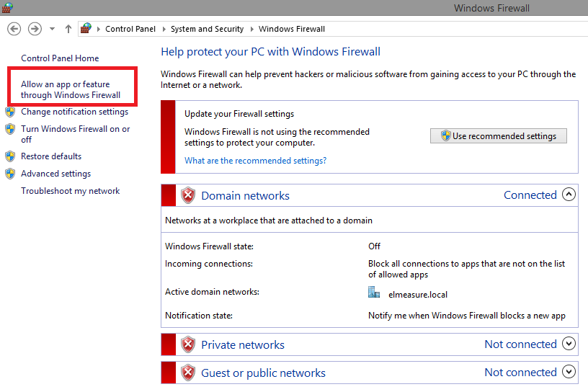
Task: Collapse the Domain networks section chevron
Action: coord(569,195)
